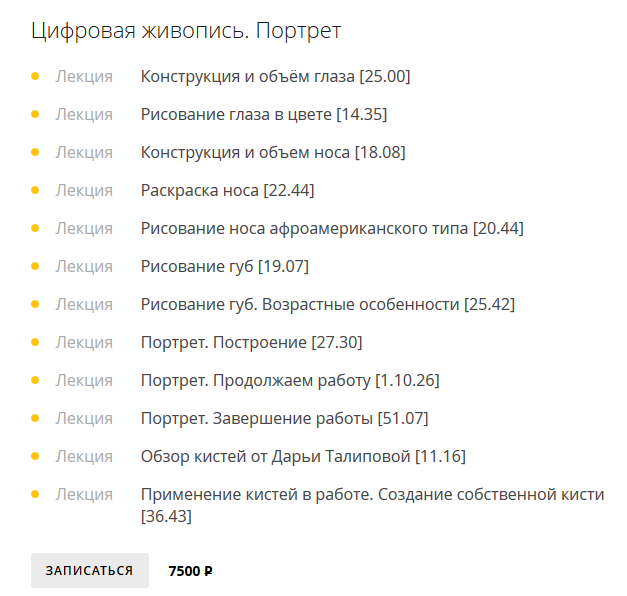The image size is (627, 596).
Task: Click yellow bullet beside Раскраска носа
Action: (x=36, y=190)
